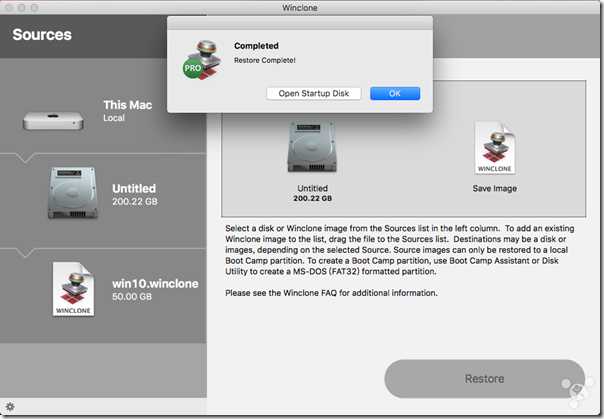Click the "50.00 GB" size text
This screenshot has width=604, height=419.
coord(132,297)
